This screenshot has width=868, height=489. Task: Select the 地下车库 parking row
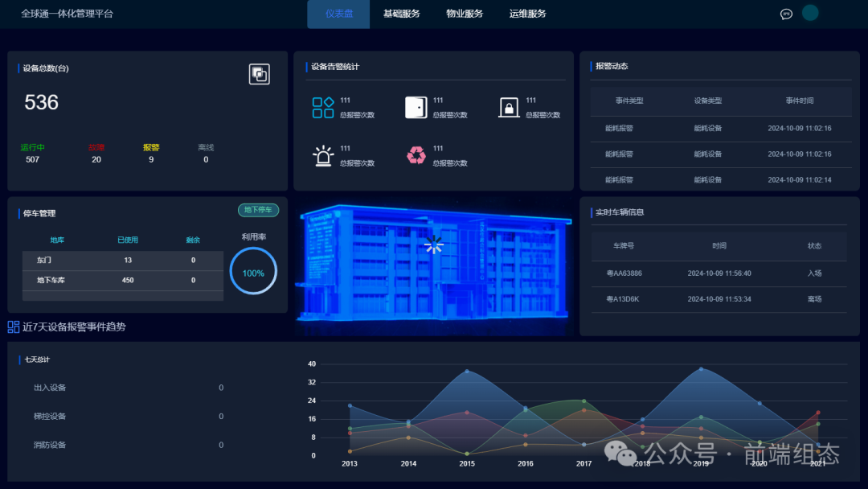tap(123, 280)
